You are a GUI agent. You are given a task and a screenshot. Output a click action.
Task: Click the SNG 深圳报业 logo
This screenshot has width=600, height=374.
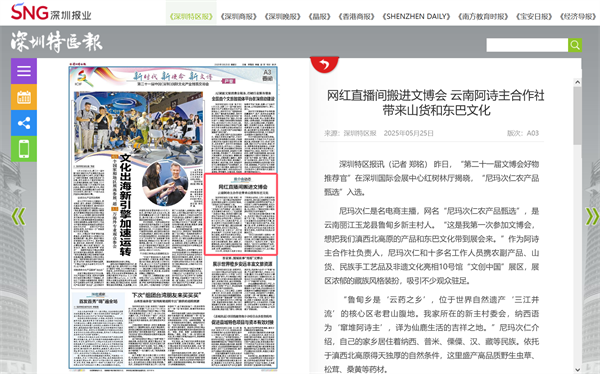[x=51, y=13]
